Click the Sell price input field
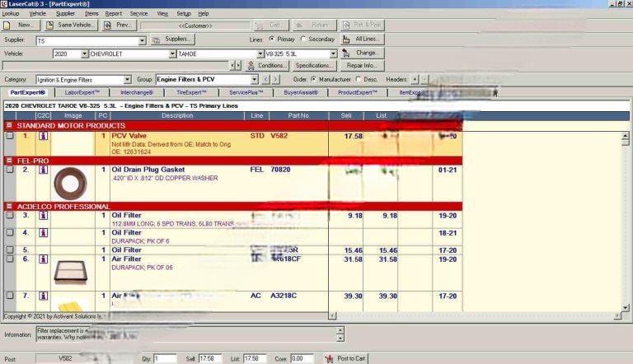 (210, 358)
